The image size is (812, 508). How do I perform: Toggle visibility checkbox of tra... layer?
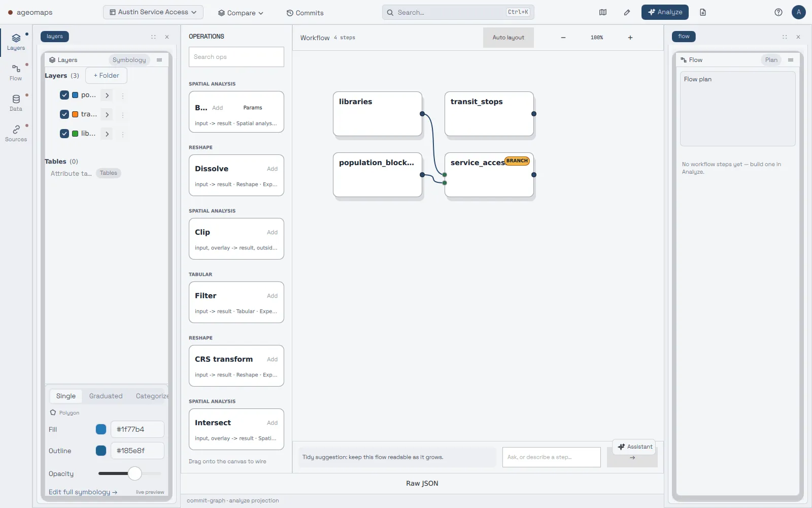pyautogui.click(x=64, y=114)
